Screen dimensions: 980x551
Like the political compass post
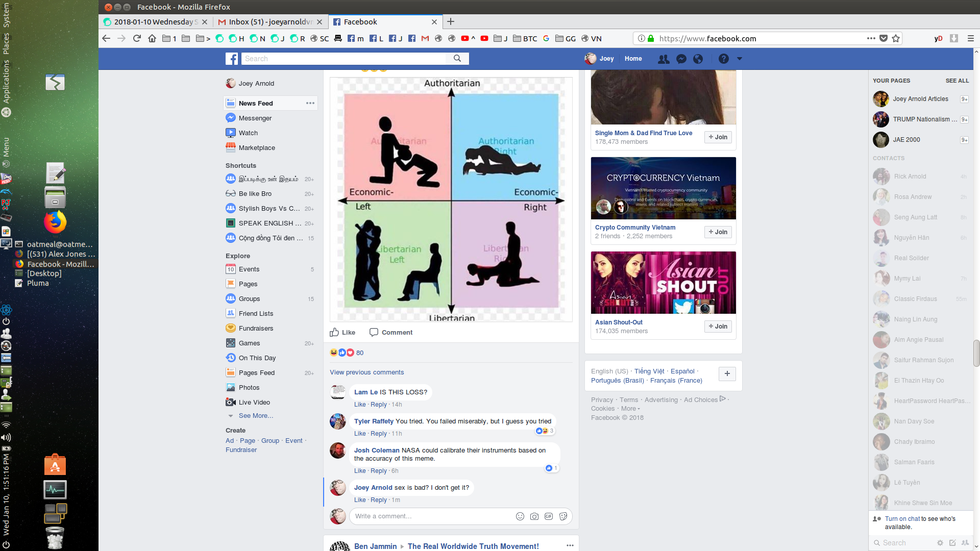tap(342, 332)
